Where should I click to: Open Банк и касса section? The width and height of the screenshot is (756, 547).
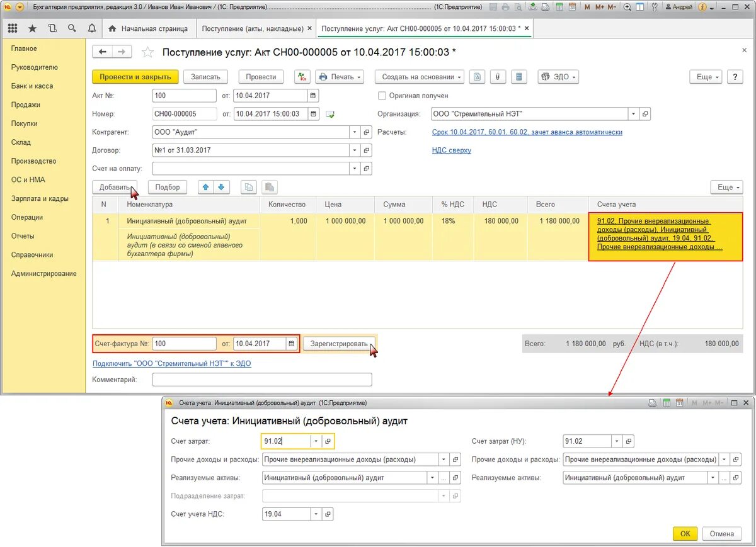[32, 86]
